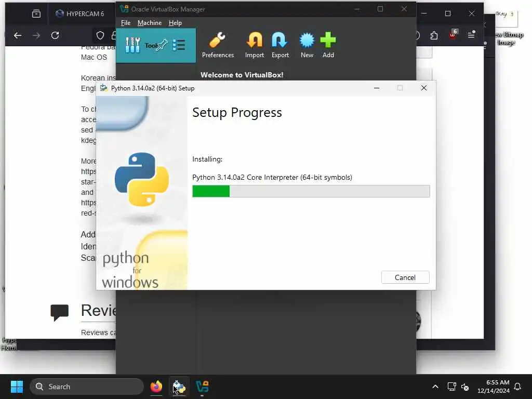The width and height of the screenshot is (532, 399).
Task: Minimize the Python Setup window
Action: point(376,88)
